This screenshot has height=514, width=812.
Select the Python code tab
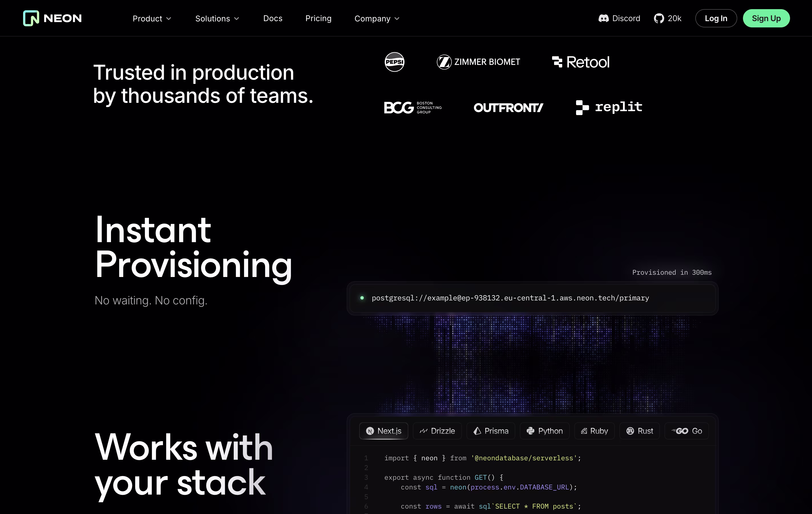544,431
